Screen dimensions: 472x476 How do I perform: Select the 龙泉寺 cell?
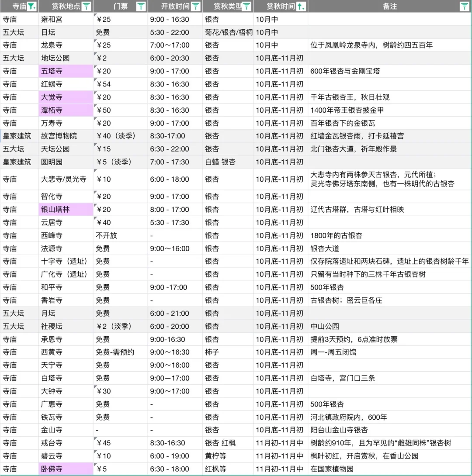[x=66, y=45]
